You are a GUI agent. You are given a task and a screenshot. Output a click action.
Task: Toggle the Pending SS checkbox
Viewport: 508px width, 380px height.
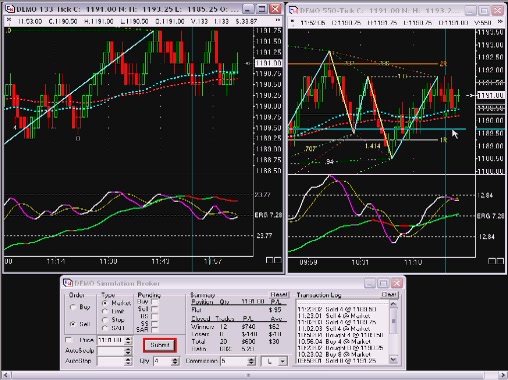154,323
